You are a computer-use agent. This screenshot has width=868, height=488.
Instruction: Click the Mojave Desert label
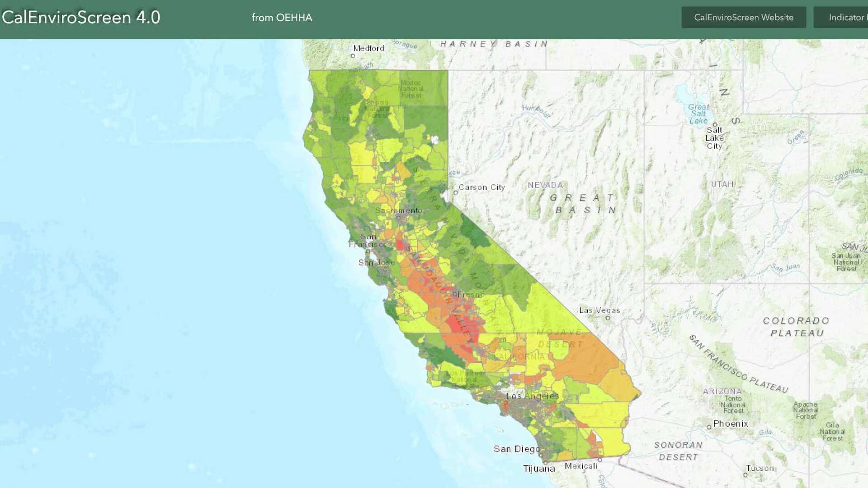560,338
